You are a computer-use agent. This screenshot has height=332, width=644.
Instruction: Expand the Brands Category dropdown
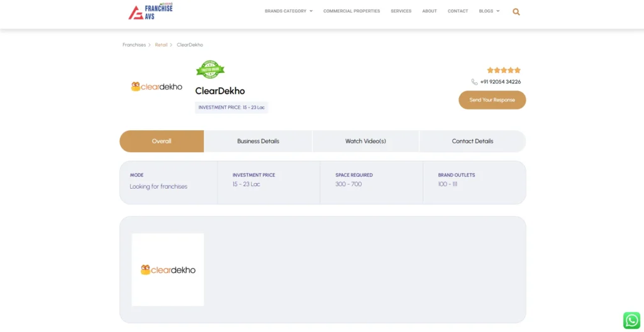coord(289,11)
